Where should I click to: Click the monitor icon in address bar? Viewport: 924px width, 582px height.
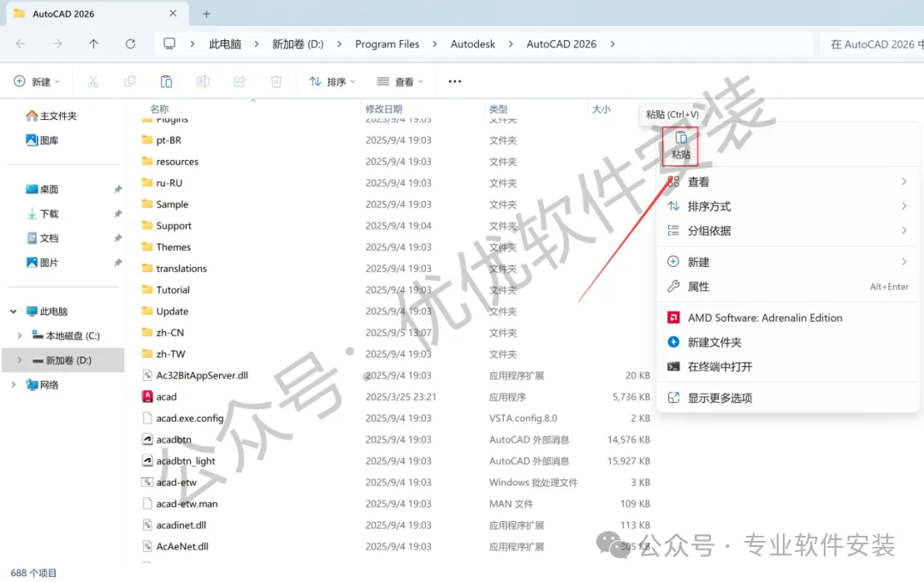click(x=169, y=44)
